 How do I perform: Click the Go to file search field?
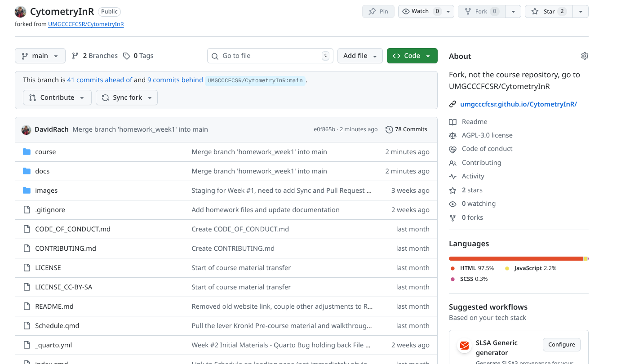(x=270, y=56)
